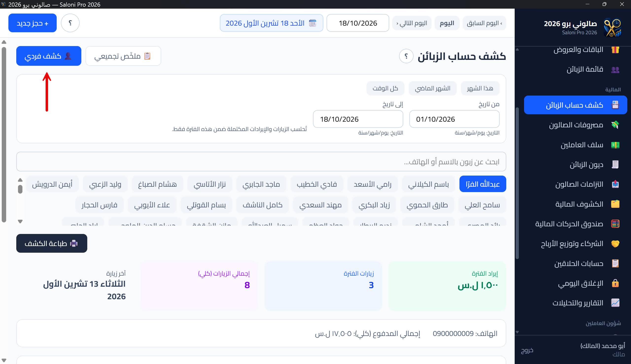The image size is (631, 364).
Task: Filter by كل الوقت
Action: click(x=385, y=88)
